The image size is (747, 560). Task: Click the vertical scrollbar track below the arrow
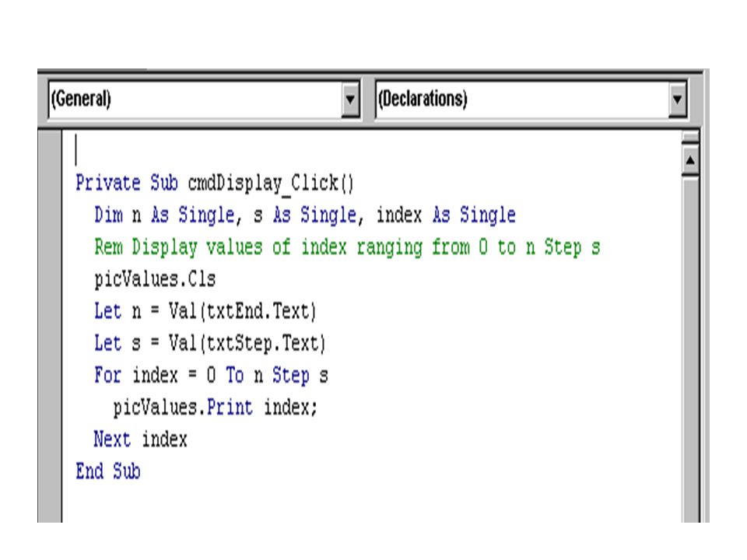point(690,350)
